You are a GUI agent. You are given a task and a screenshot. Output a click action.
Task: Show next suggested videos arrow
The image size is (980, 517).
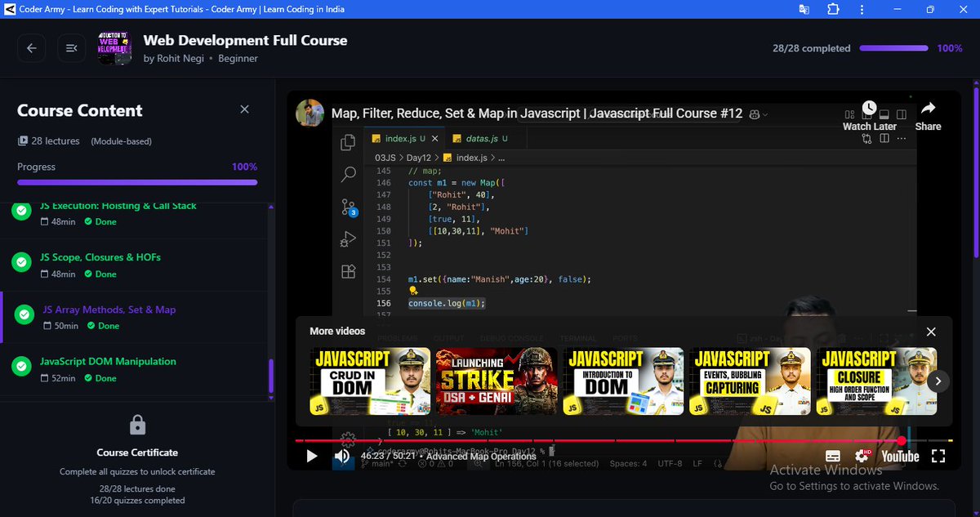coord(938,381)
